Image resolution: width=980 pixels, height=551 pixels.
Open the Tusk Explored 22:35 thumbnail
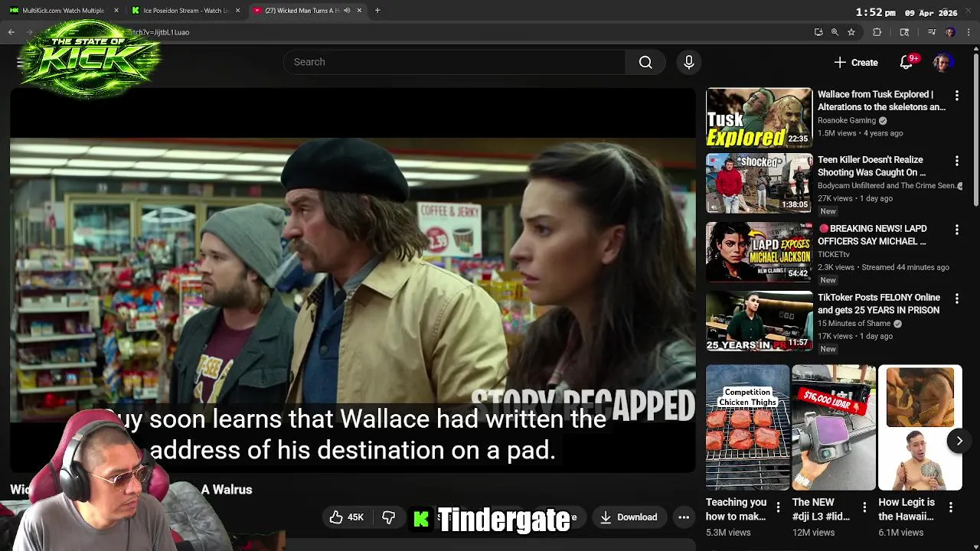759,118
